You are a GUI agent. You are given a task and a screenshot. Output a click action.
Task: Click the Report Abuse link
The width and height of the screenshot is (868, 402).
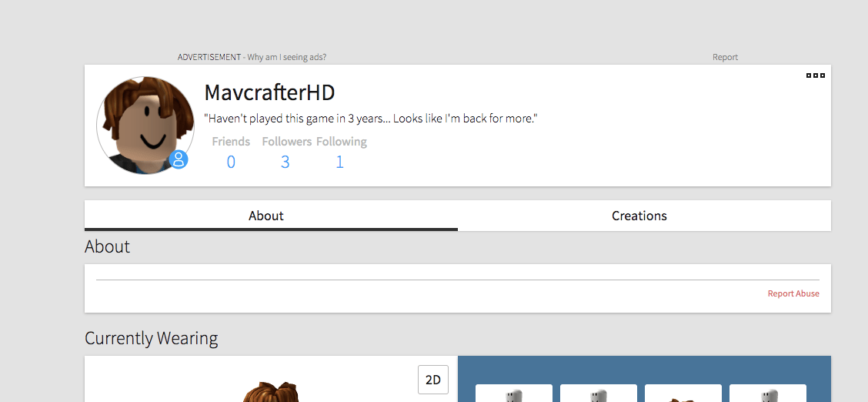click(x=793, y=293)
